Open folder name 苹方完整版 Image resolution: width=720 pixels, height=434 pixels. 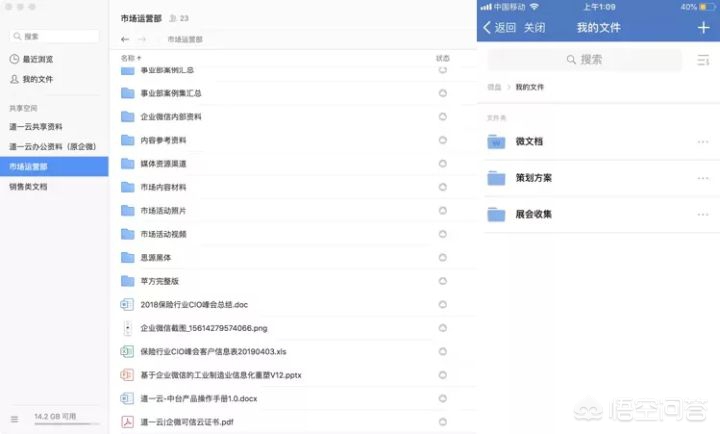click(159, 281)
